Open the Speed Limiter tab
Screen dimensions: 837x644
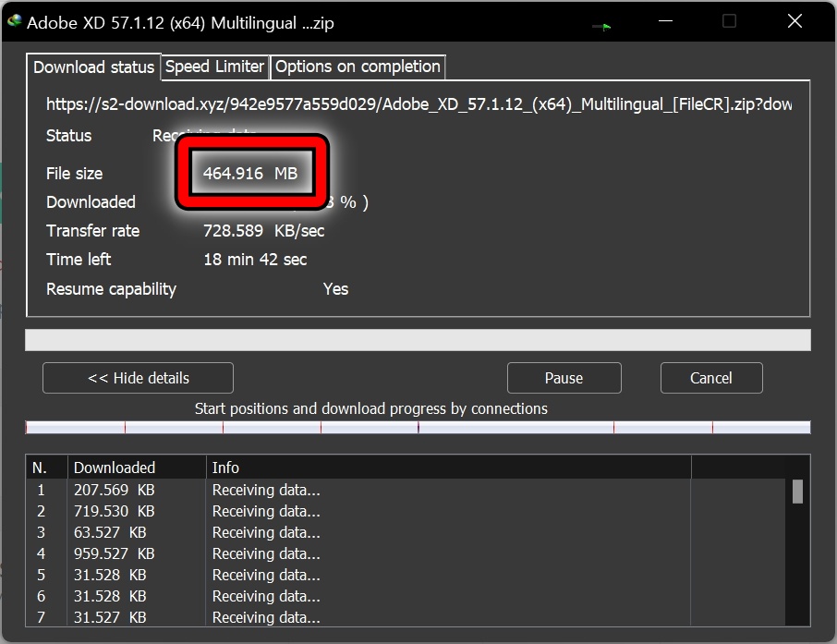coord(214,67)
